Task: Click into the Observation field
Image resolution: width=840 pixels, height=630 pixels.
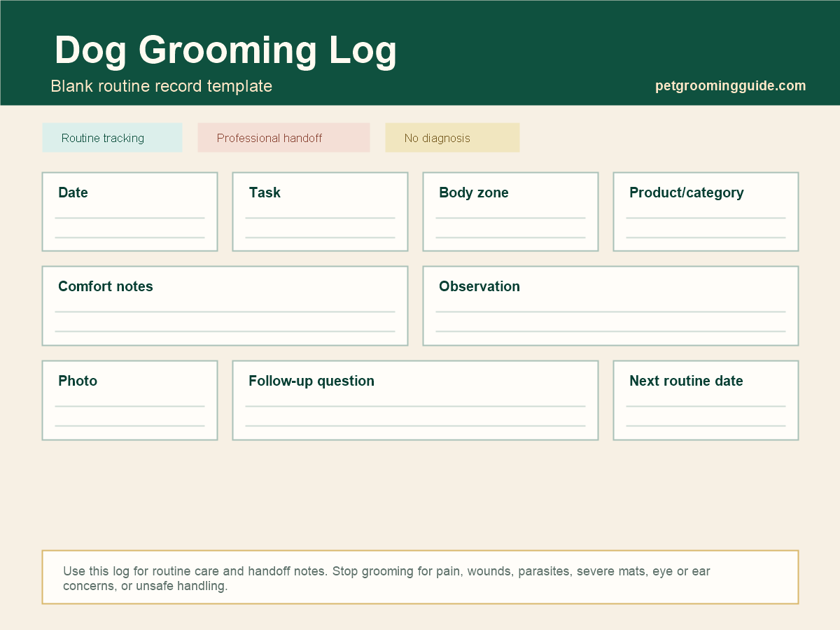Action: pos(610,306)
